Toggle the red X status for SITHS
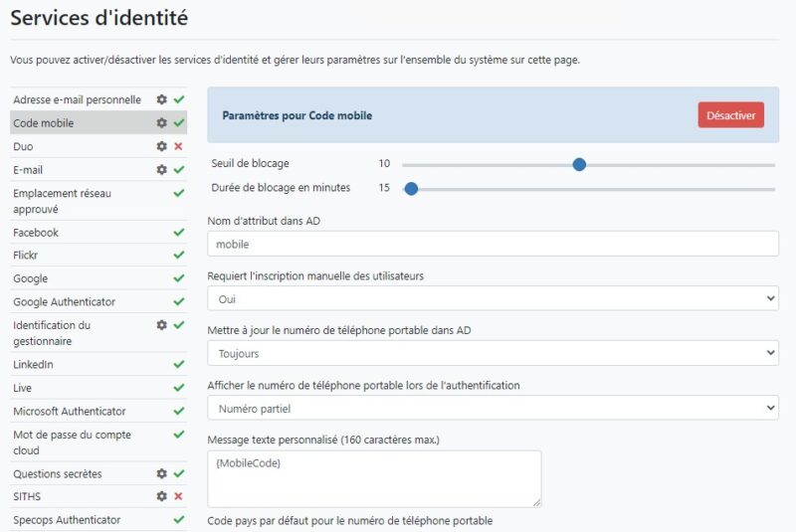Image resolution: width=796 pixels, height=532 pixels. (178, 496)
